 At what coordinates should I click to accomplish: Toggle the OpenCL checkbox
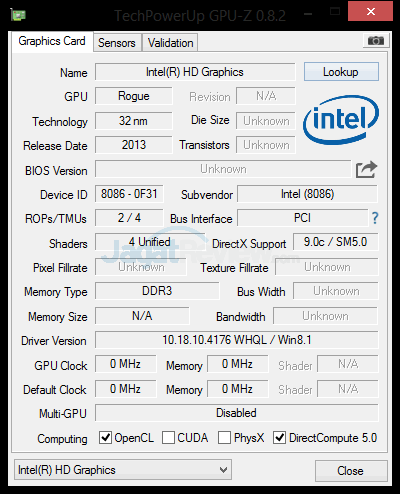pyautogui.click(x=105, y=437)
